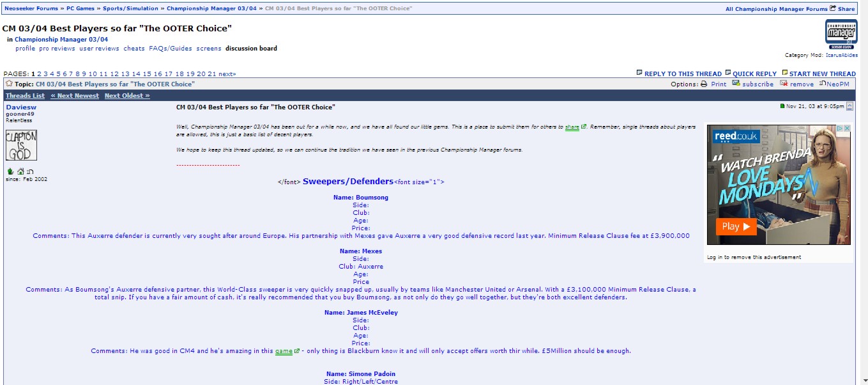Image resolution: width=868 pixels, height=385 pixels.
Task: Collapse the post using the arrow button
Action: 849,106
